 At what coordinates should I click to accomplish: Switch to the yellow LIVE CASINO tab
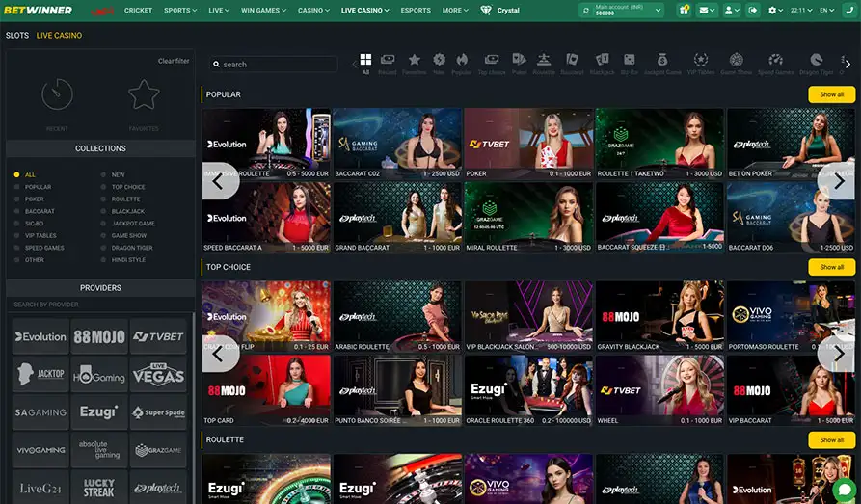[x=60, y=35]
